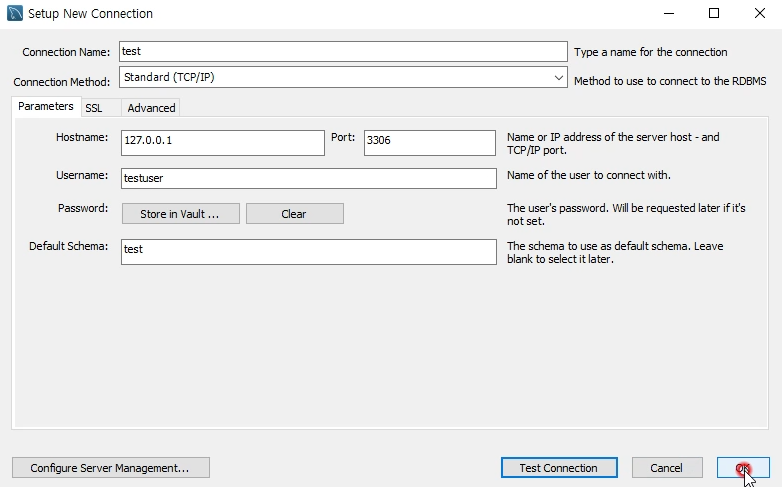Cancel the new connection setup
782x487 pixels.
click(667, 468)
